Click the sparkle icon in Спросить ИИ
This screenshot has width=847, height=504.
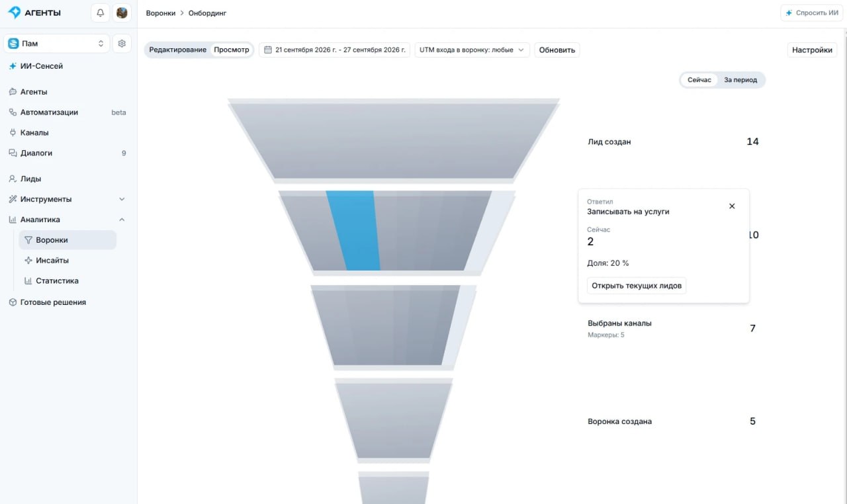tap(789, 13)
